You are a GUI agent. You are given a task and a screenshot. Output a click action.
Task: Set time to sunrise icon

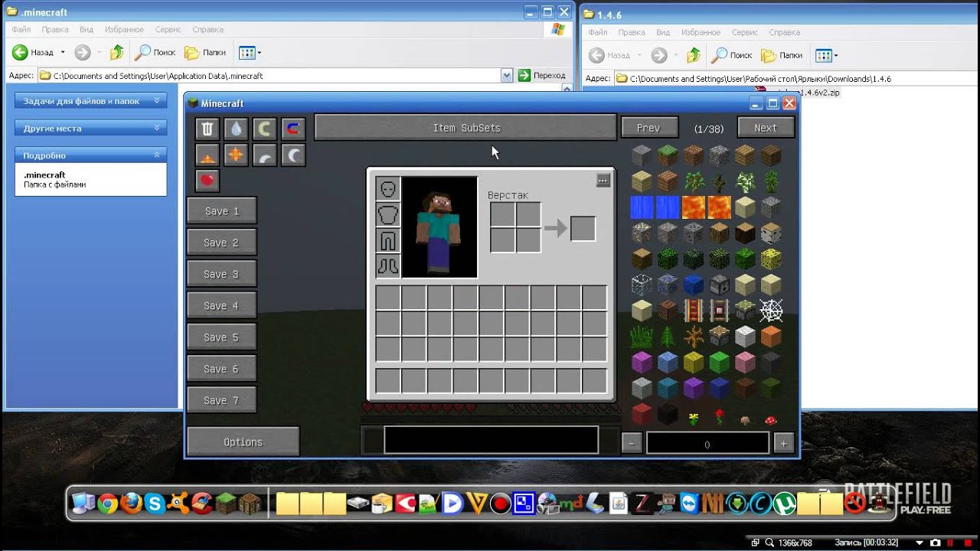coord(207,155)
